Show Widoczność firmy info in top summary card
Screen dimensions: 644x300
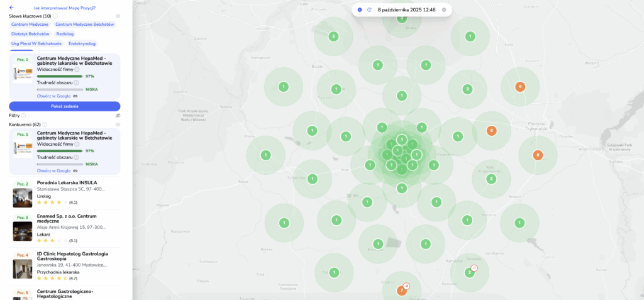(x=77, y=70)
